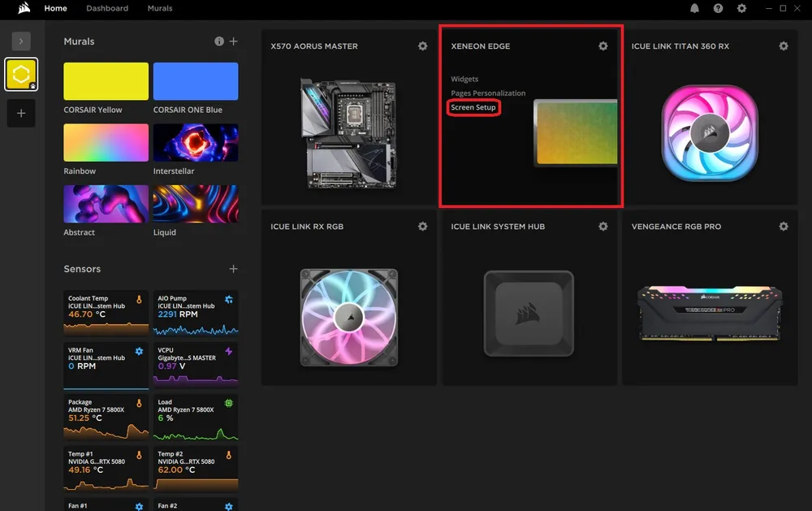Open Widgets for XENEON EDGE
This screenshot has width=812, height=511.
click(x=464, y=80)
